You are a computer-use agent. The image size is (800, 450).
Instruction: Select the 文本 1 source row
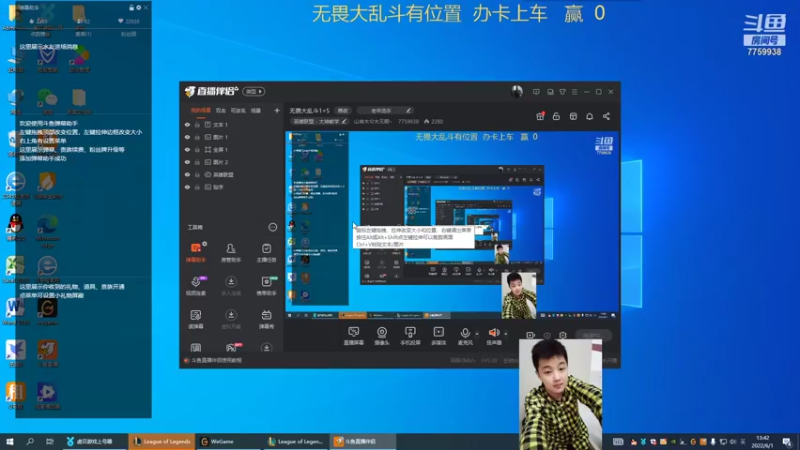point(232,124)
